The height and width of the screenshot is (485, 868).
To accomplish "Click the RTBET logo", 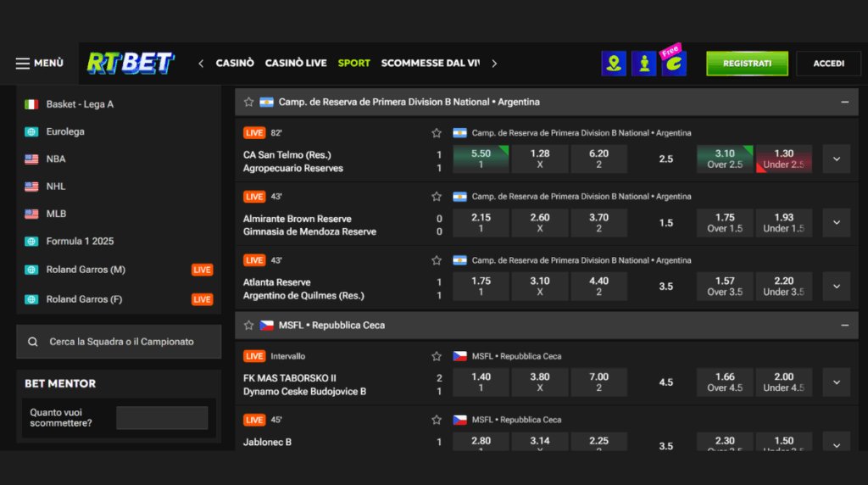I will point(131,64).
